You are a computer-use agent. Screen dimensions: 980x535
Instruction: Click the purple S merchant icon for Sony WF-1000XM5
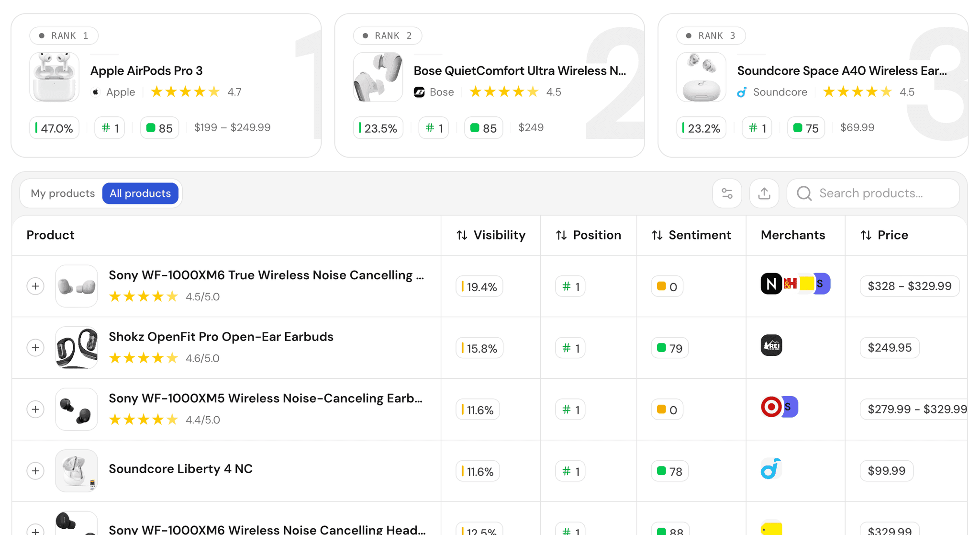pos(790,407)
